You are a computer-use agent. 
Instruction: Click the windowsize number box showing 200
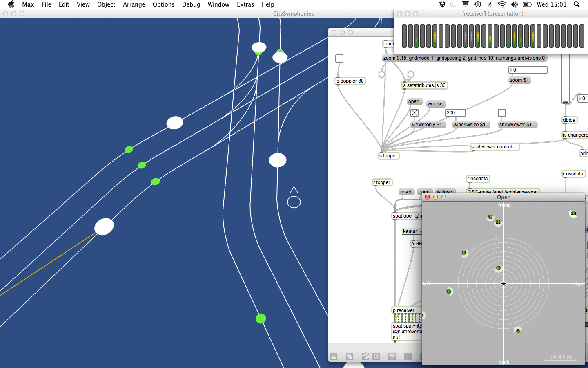point(455,113)
